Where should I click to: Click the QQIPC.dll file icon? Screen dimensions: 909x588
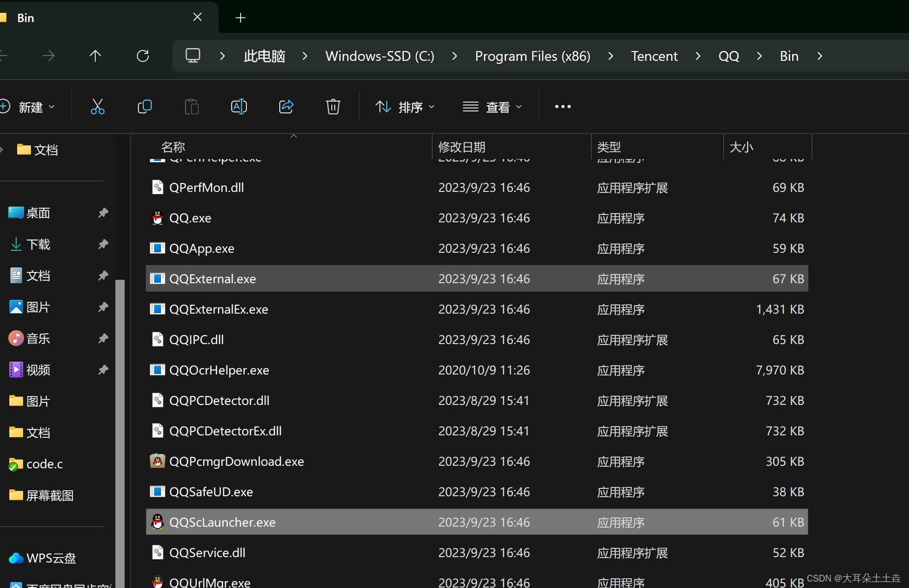(x=157, y=339)
